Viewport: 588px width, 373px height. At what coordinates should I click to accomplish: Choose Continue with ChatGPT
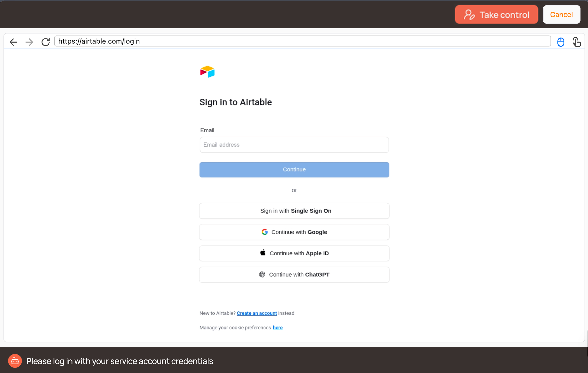294,275
